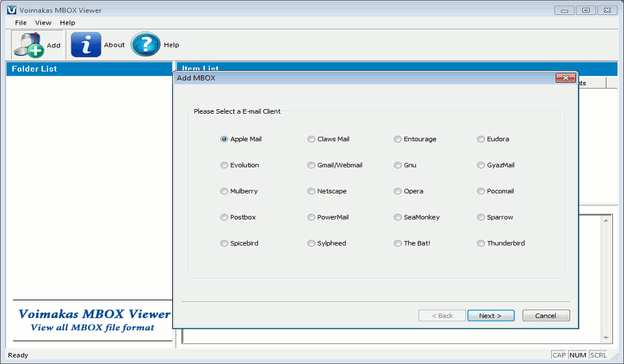The width and height of the screenshot is (624, 364).
Task: Click the Help question mark icon
Action: tap(145, 44)
